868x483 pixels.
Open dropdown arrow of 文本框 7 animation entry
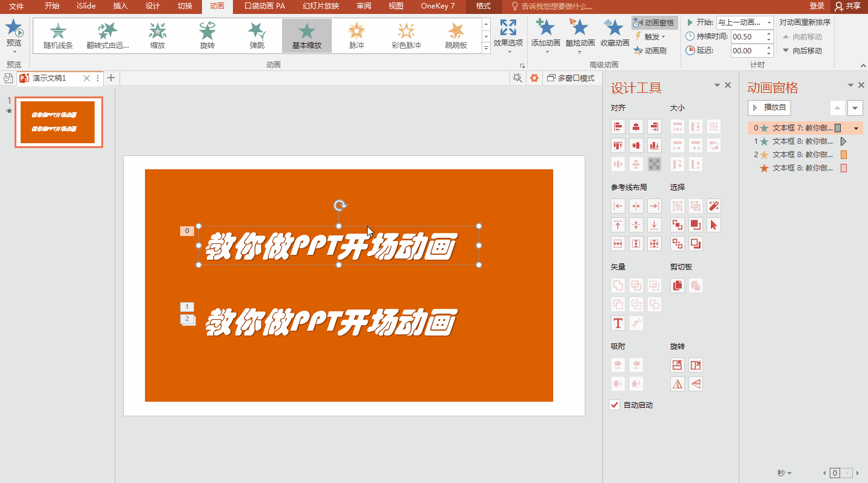pyautogui.click(x=856, y=128)
